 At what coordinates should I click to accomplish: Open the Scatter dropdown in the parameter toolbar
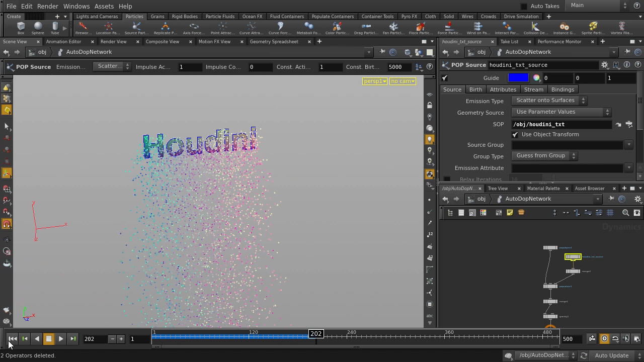[x=112, y=66]
